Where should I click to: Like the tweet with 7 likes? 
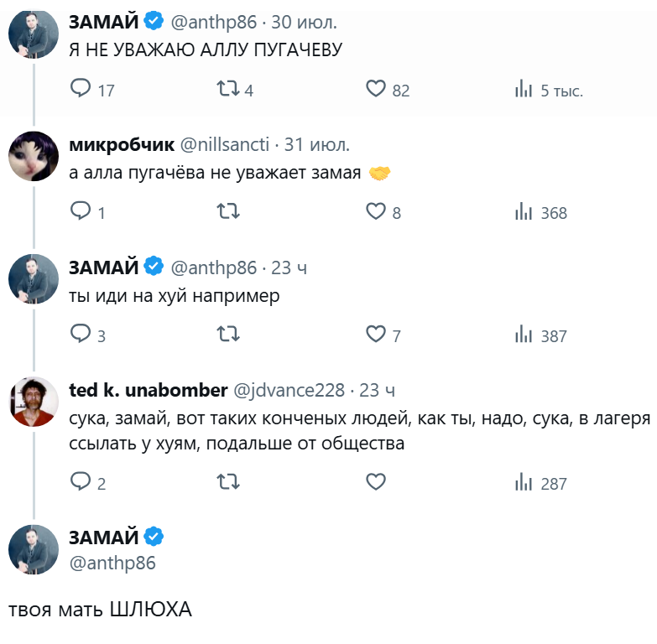click(376, 335)
